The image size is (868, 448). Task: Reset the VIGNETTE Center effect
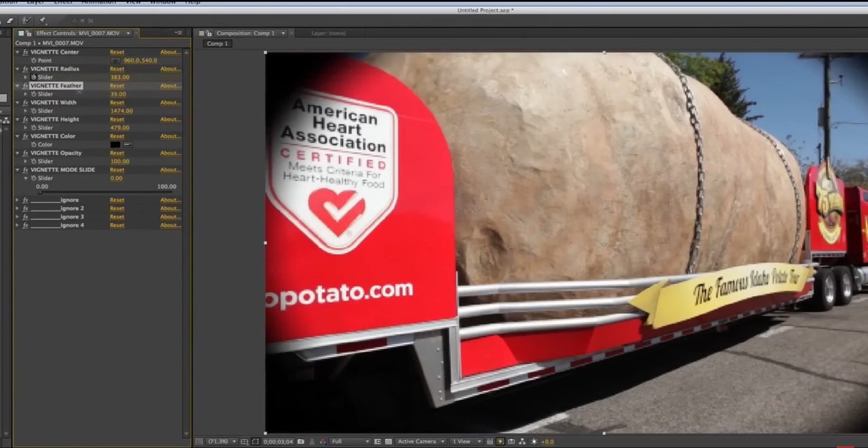117,52
